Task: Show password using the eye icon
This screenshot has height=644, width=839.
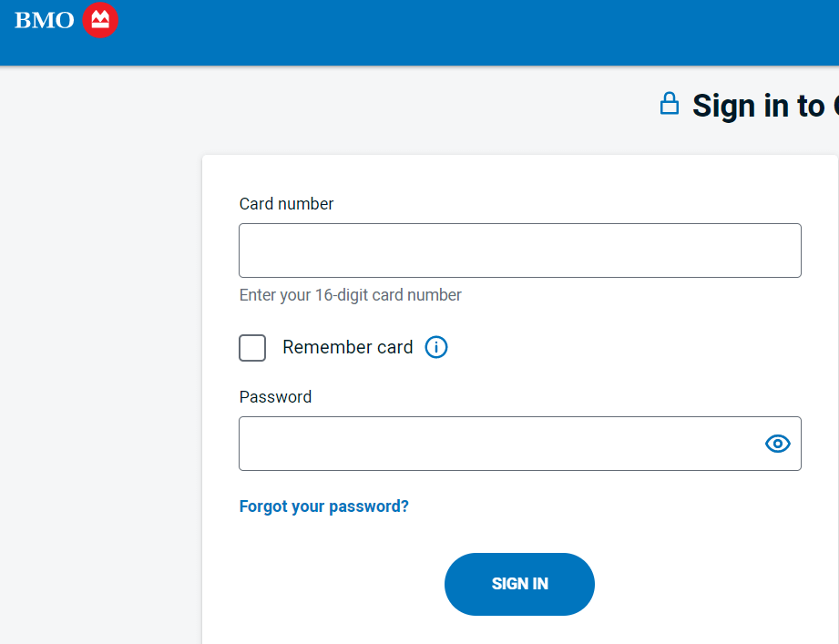Action: click(777, 444)
